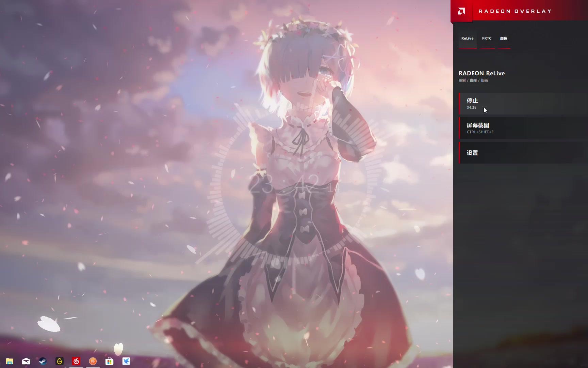Open the blue bird app in the taskbar
This screenshot has width=588, height=368.
click(x=126, y=361)
